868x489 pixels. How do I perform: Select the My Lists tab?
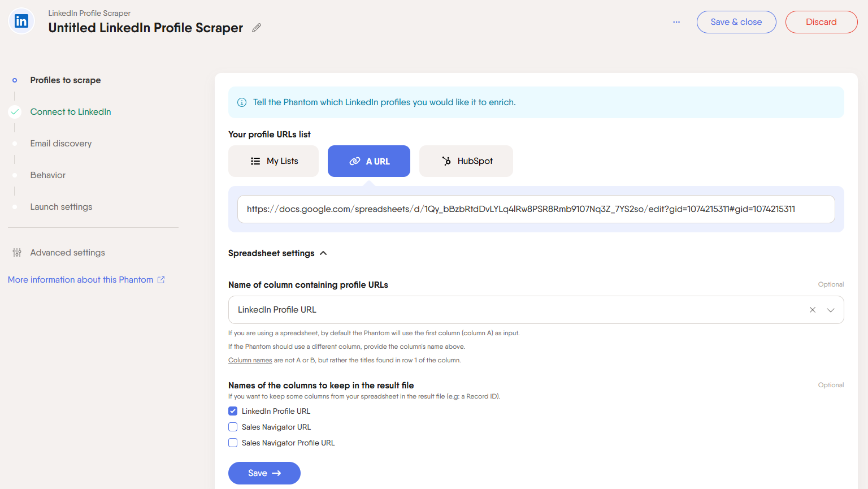click(x=274, y=161)
